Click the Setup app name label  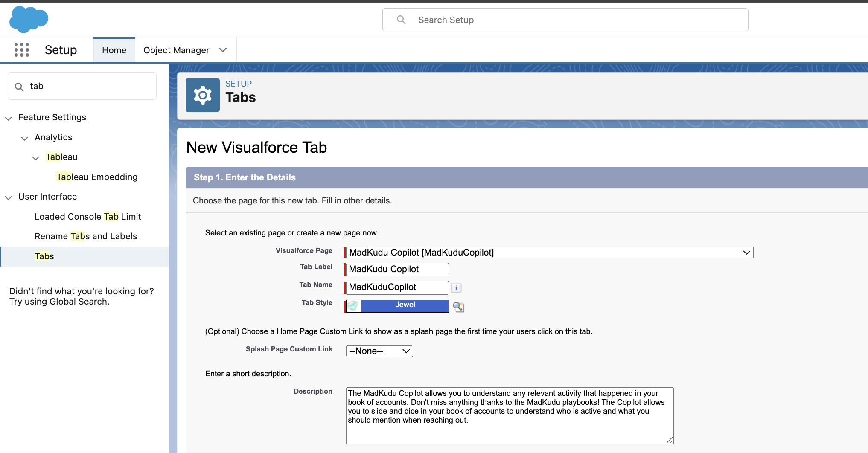coord(61,50)
